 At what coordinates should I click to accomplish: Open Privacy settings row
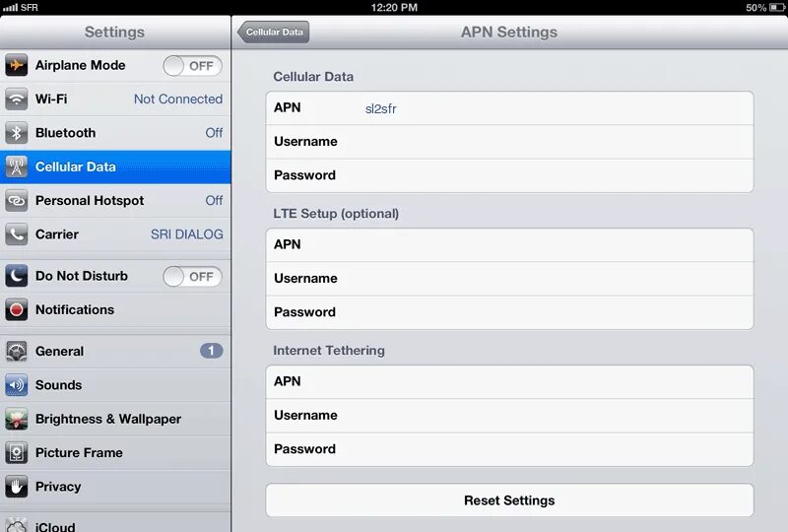coord(115,487)
